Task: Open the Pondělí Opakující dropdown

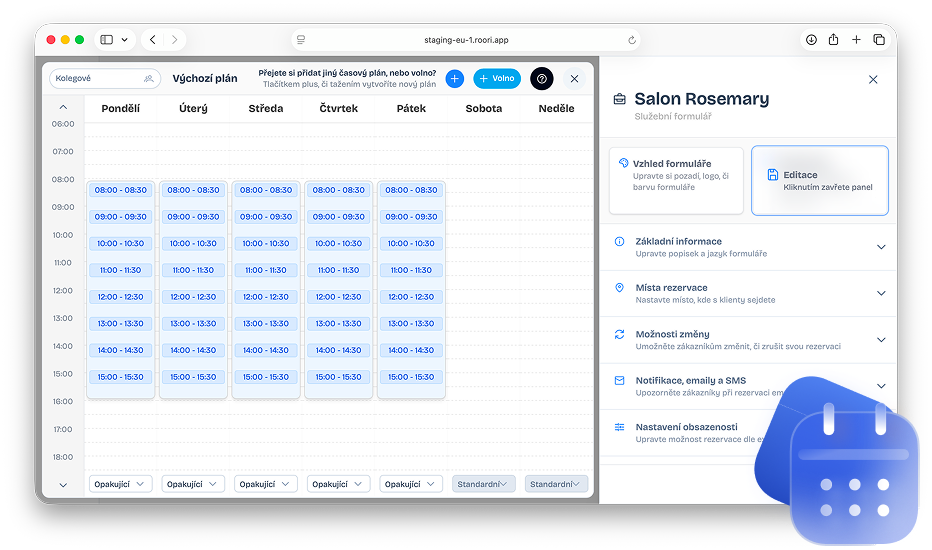Action: (x=120, y=484)
